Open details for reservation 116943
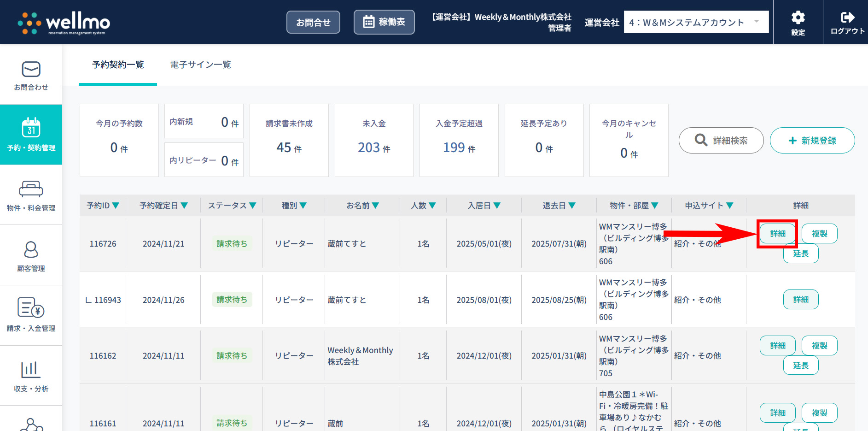 (x=801, y=300)
